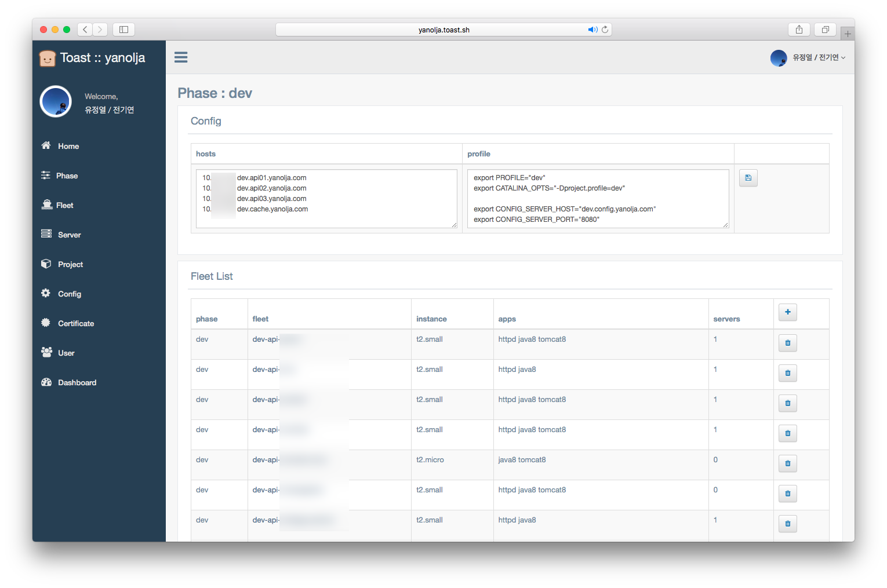Click the Phase : dev heading
Viewport: 887px width, 588px height.
[215, 93]
